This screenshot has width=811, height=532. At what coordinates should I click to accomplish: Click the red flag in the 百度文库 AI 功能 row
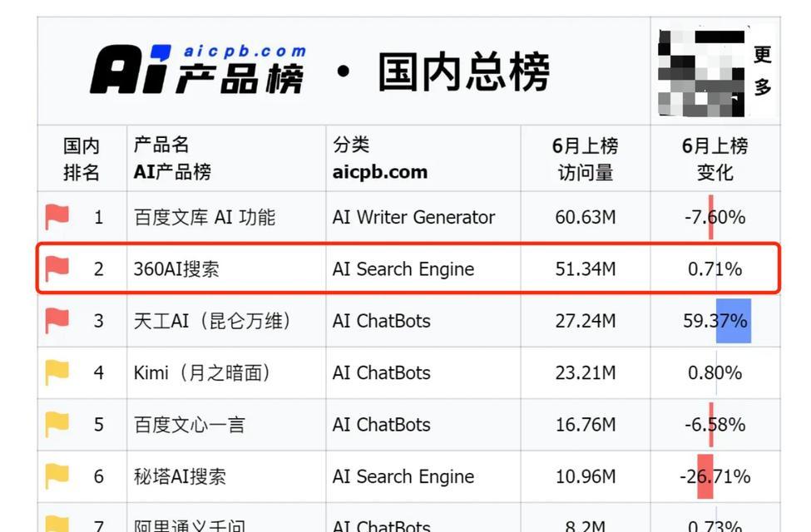tap(57, 217)
